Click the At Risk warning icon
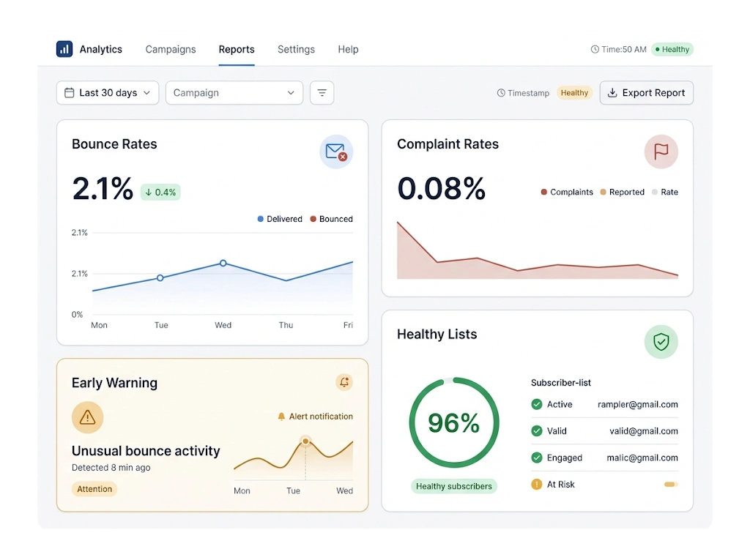750x560 pixels. point(537,485)
